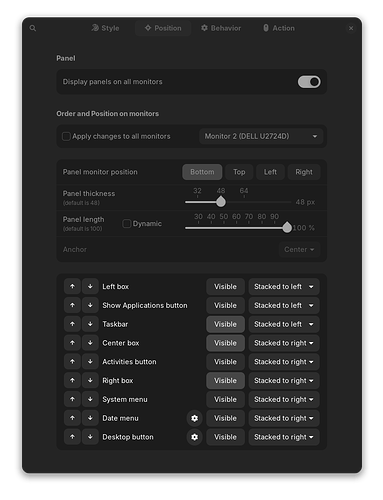This screenshot has width=383, height=500.
Task: Move Activities button up
Action: point(72,362)
